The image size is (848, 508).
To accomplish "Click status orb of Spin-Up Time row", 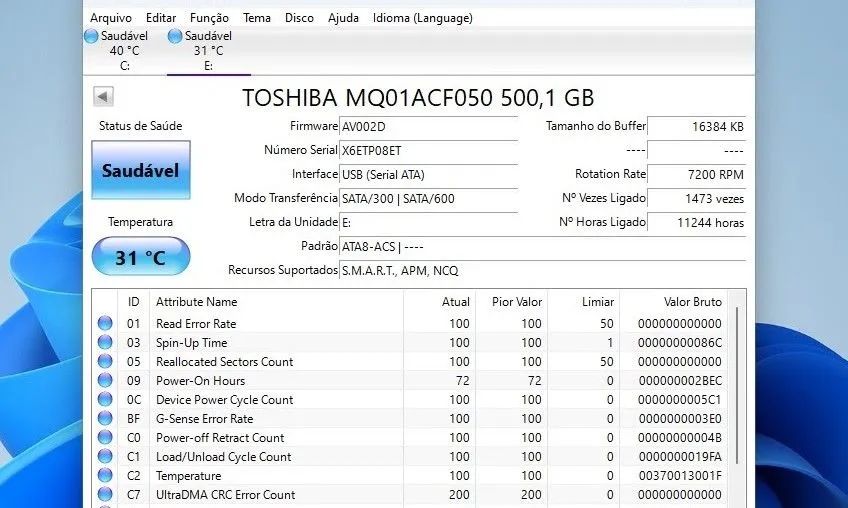I will (105, 342).
